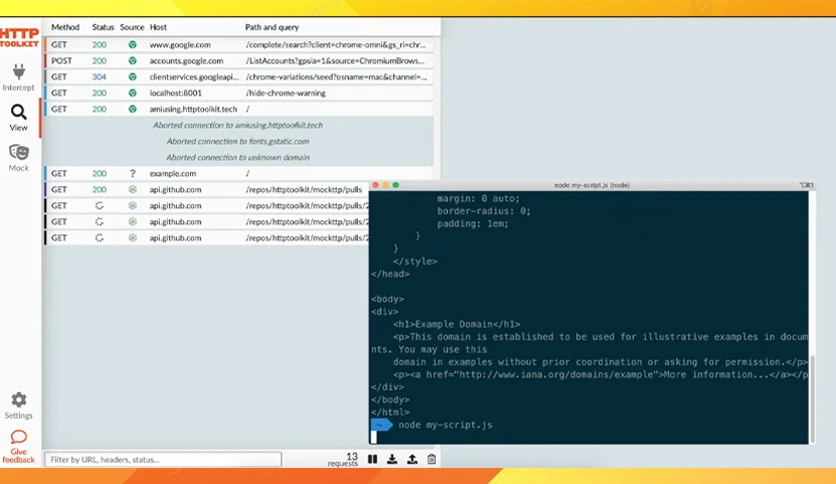Select Aborted connection to fonts.gstatic.com
This screenshot has width=836, height=484.
pos(238,141)
